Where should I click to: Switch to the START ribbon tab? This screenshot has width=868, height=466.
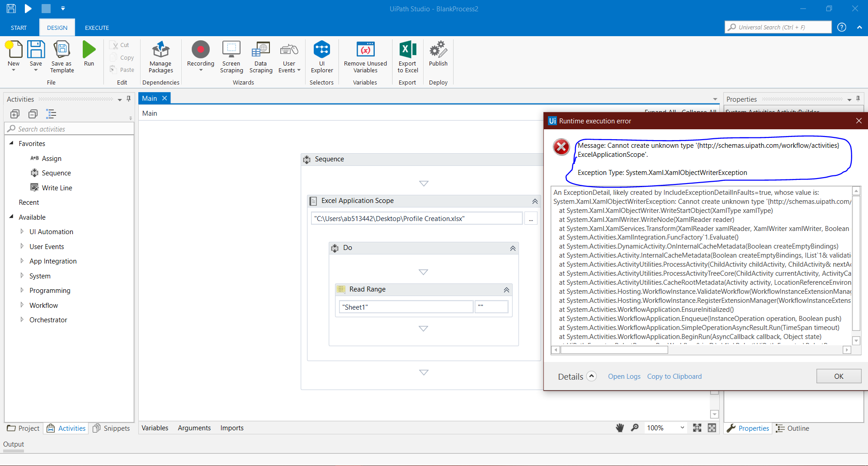tap(19, 28)
